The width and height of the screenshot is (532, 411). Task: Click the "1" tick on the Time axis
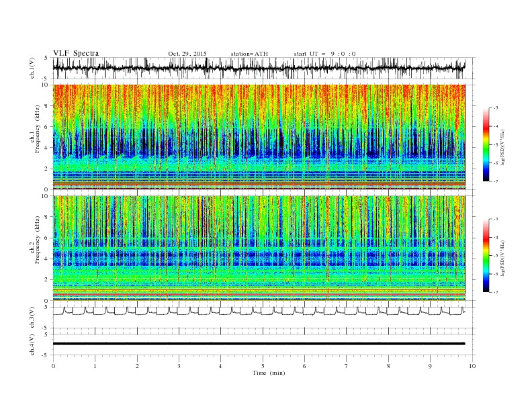tap(95, 366)
